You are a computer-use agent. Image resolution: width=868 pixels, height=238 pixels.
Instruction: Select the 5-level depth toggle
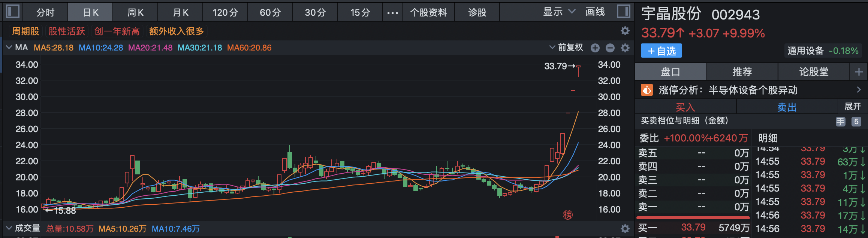click(856, 122)
